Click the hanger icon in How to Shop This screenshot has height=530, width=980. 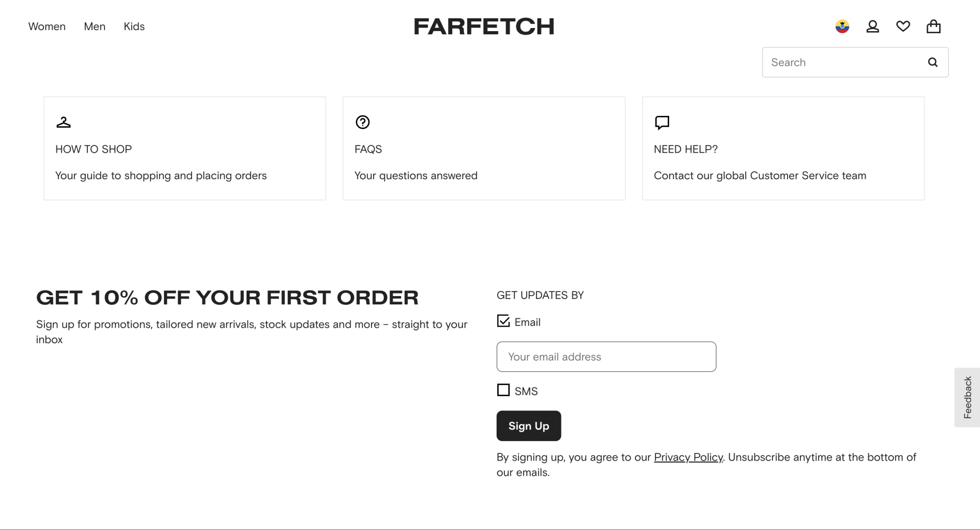click(x=64, y=122)
